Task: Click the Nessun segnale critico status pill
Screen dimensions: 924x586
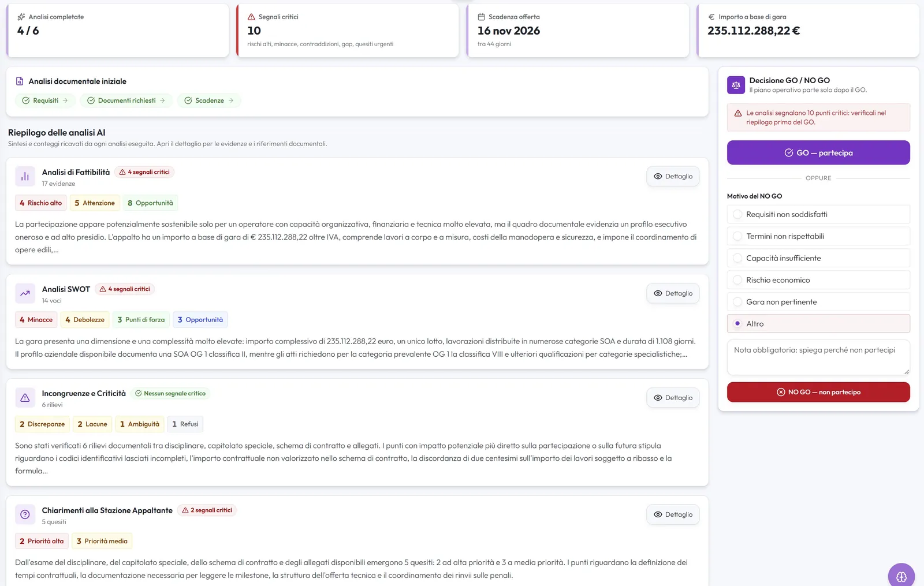Action: (x=170, y=394)
